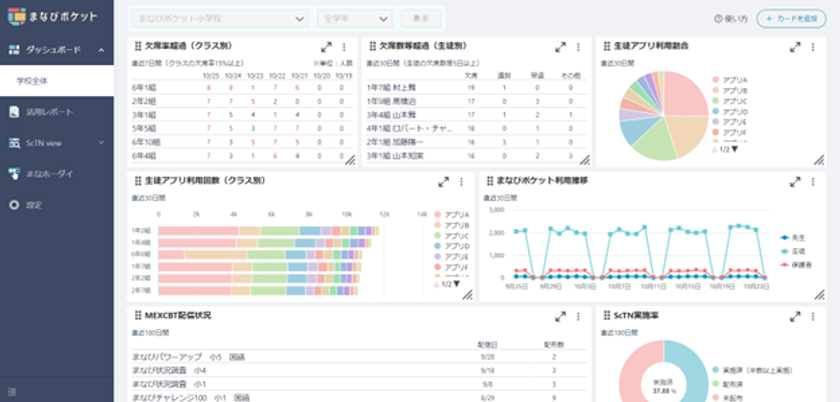Click the 活用レポート report icon

click(14, 112)
